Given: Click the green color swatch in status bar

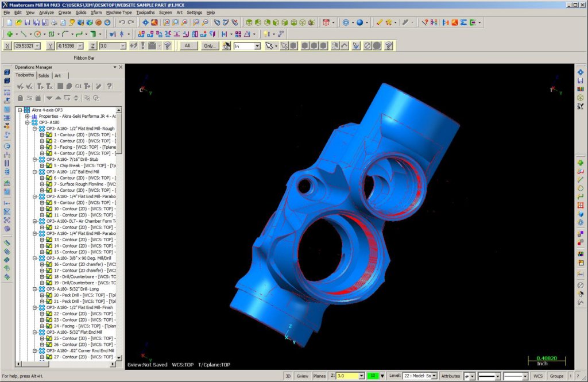Looking at the screenshot, I should coord(373,376).
